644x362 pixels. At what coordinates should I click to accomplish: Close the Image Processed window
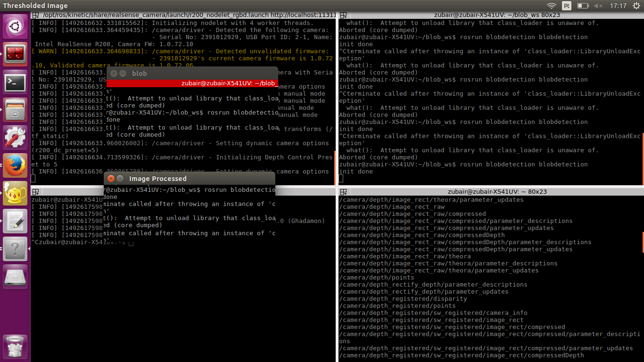[x=111, y=179]
